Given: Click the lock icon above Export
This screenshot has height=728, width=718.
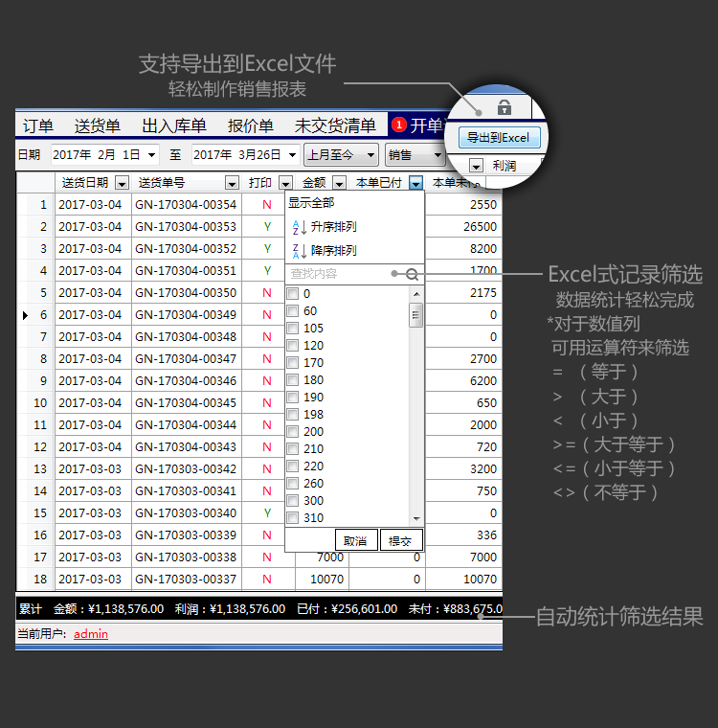Looking at the screenshot, I should (x=505, y=107).
